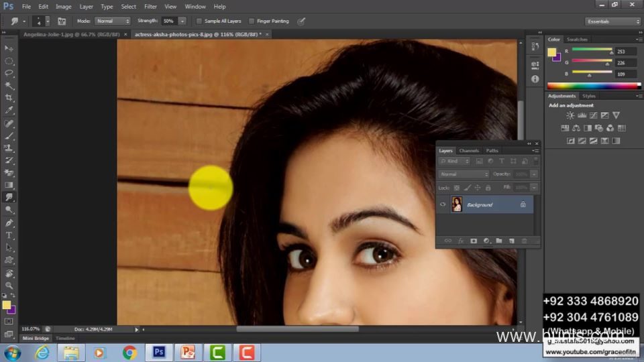The width and height of the screenshot is (644, 362).
Task: Select the Path Selection tool
Action: (9, 247)
